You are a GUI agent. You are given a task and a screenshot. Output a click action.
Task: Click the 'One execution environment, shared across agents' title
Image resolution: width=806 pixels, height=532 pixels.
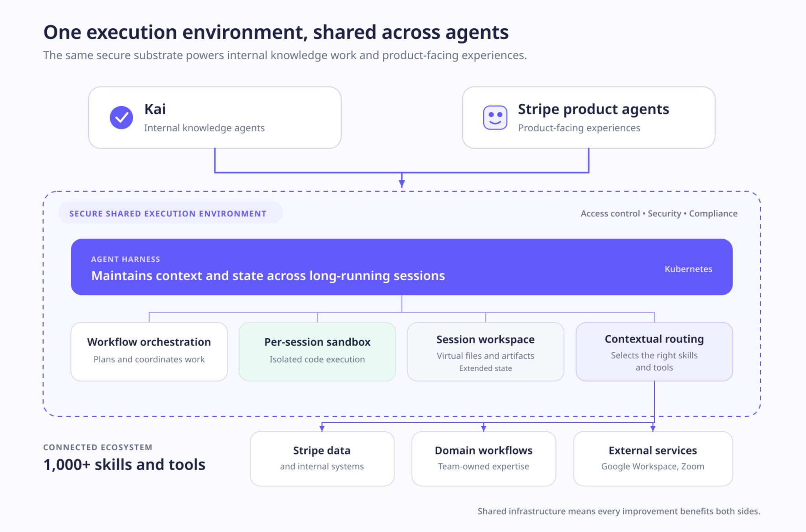coord(276,32)
